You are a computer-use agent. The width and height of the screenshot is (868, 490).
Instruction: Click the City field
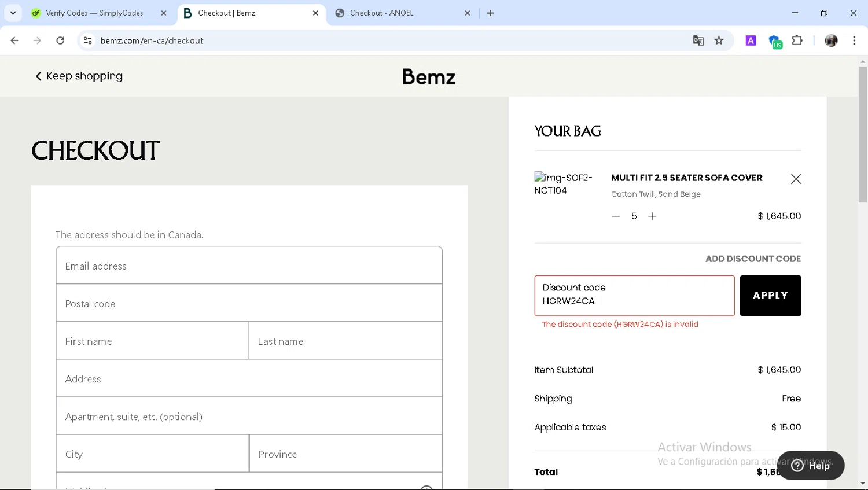tap(152, 454)
